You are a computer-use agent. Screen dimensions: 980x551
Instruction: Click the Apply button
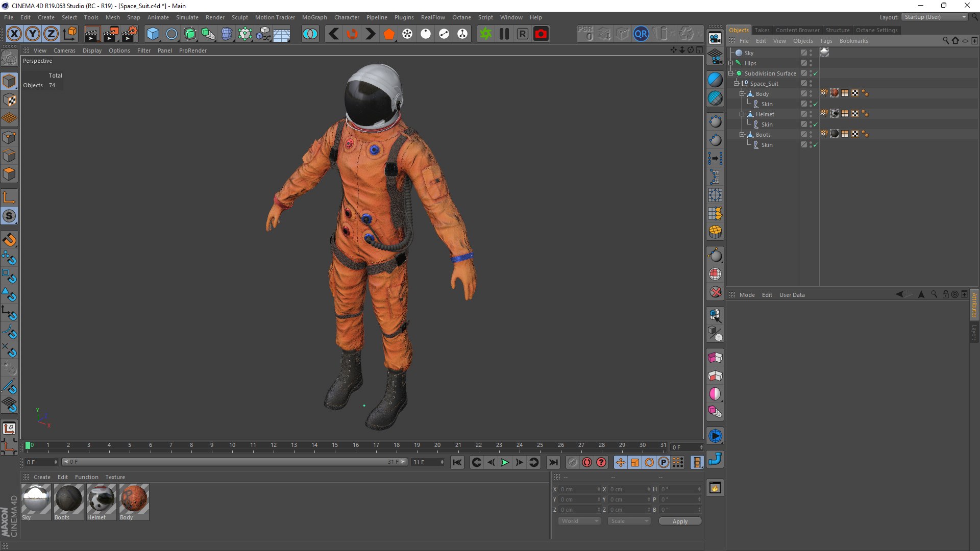[x=680, y=521]
